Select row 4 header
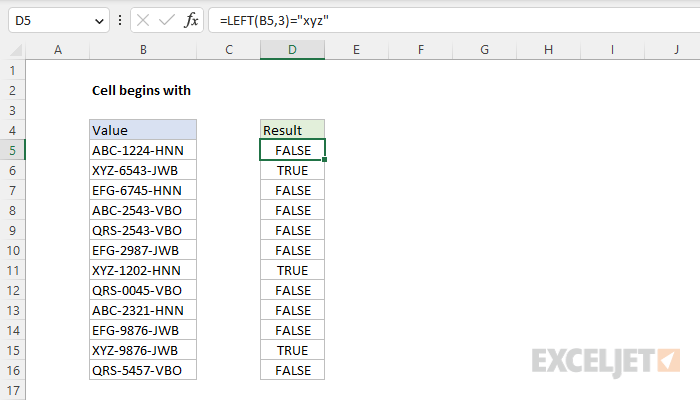 coord(12,130)
